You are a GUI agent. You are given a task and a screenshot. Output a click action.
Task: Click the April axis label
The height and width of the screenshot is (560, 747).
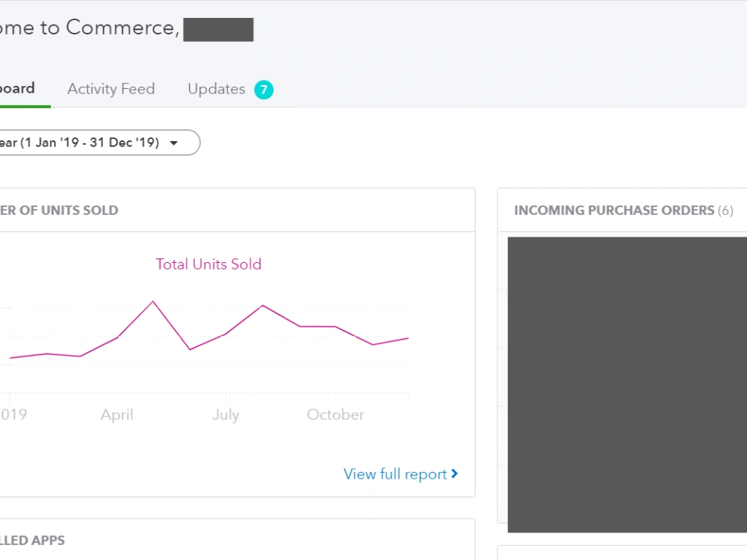(117, 414)
